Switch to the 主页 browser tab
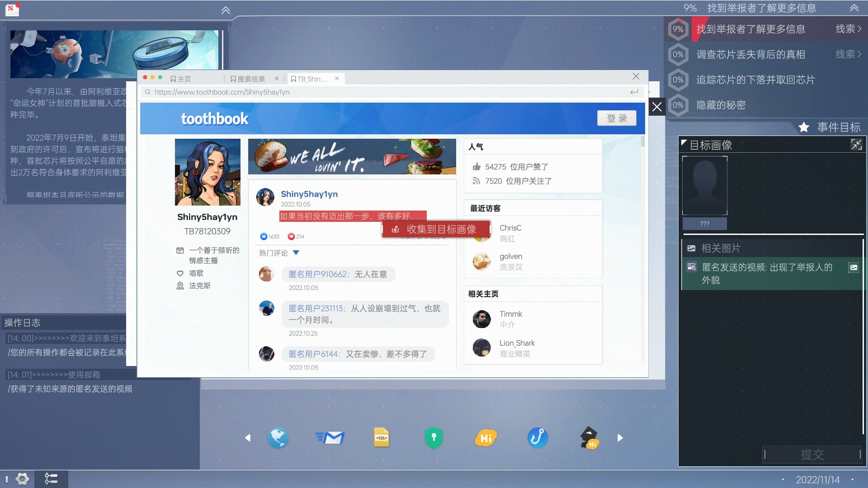868x488 pixels. pos(183,78)
